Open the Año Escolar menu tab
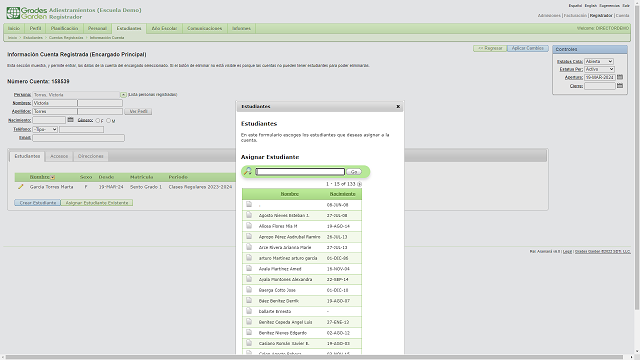Image resolution: width=640 pixels, height=360 pixels. pyautogui.click(x=164, y=28)
